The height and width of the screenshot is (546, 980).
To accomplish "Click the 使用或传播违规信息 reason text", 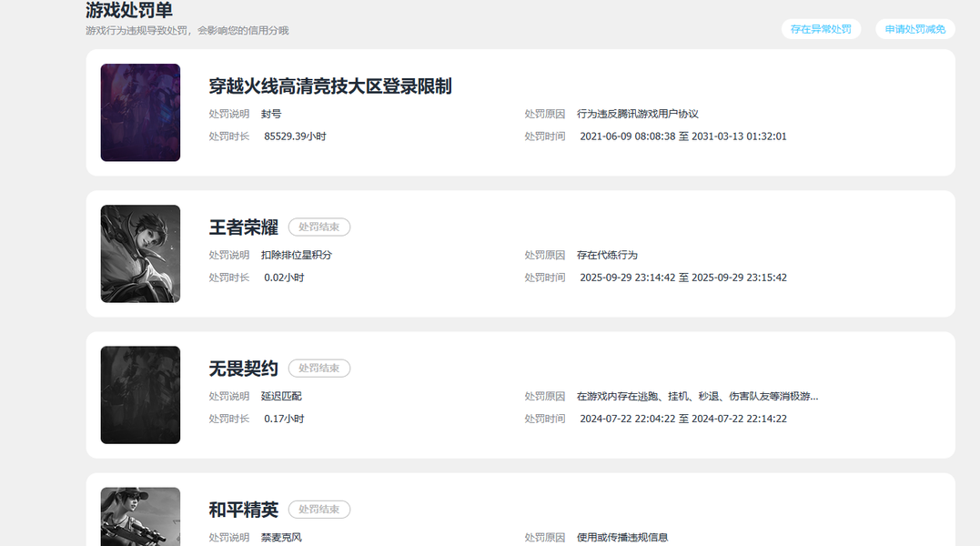I will 622,537.
